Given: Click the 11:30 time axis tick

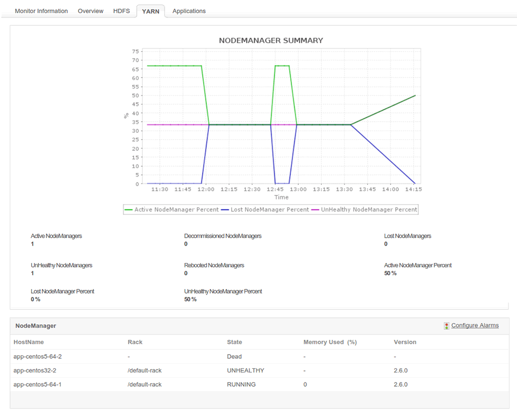Looking at the screenshot, I should pyautogui.click(x=159, y=189).
